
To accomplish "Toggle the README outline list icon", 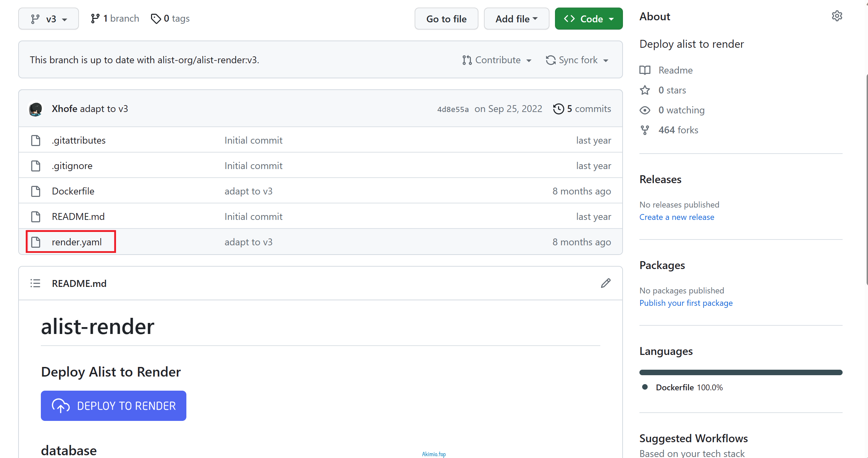I will [35, 283].
